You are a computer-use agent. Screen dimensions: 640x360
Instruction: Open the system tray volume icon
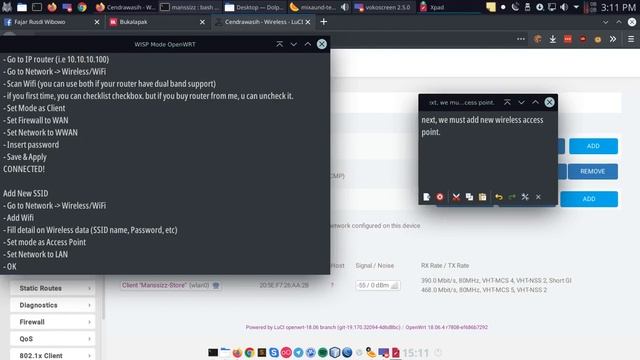click(x=564, y=7)
